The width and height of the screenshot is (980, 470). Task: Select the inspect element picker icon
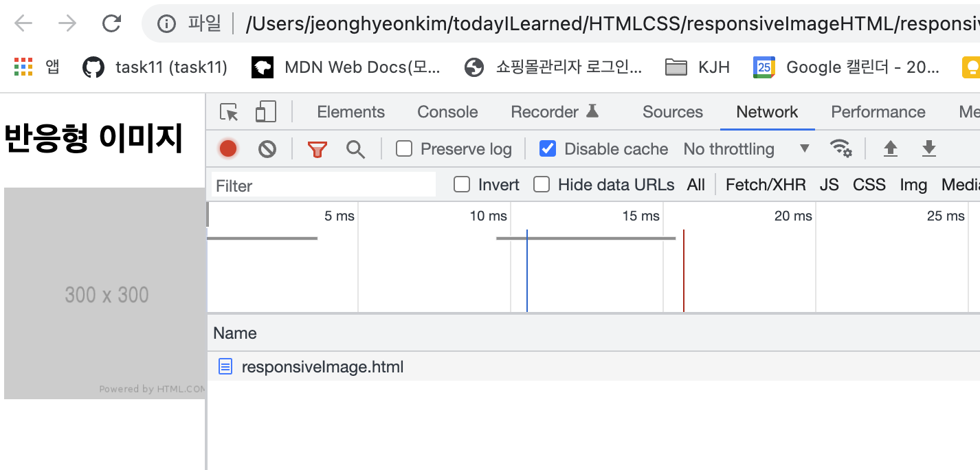pos(229,112)
